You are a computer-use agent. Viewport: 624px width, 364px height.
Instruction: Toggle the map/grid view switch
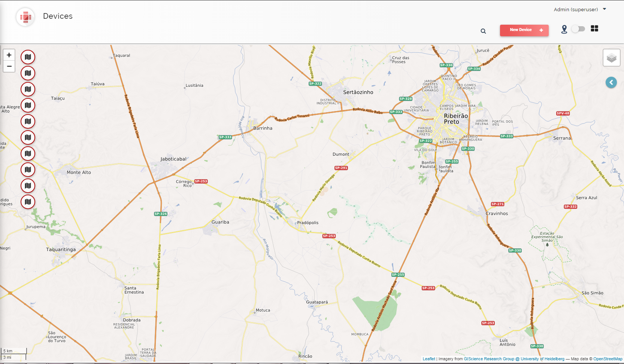[578, 28]
